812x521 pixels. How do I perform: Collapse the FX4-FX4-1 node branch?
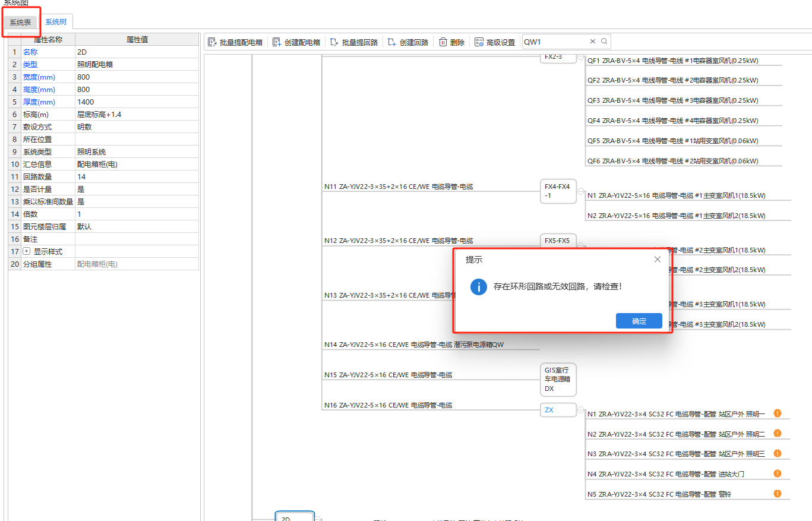(x=580, y=191)
